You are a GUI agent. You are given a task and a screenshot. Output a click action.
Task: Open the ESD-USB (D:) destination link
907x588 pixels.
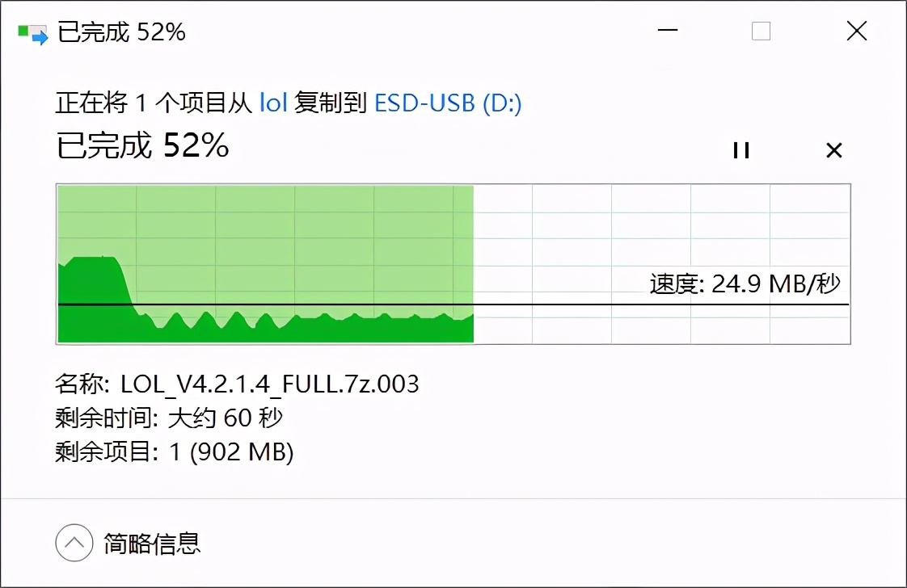[x=448, y=103]
